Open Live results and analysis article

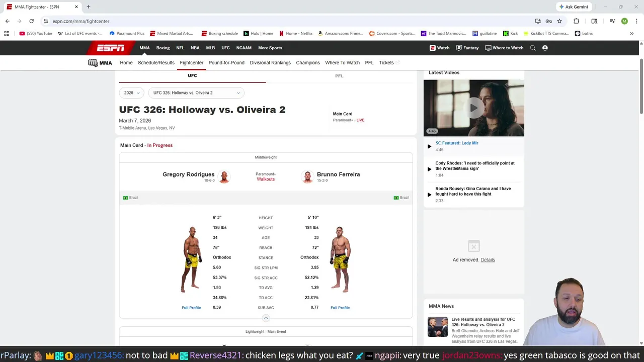[483, 322]
